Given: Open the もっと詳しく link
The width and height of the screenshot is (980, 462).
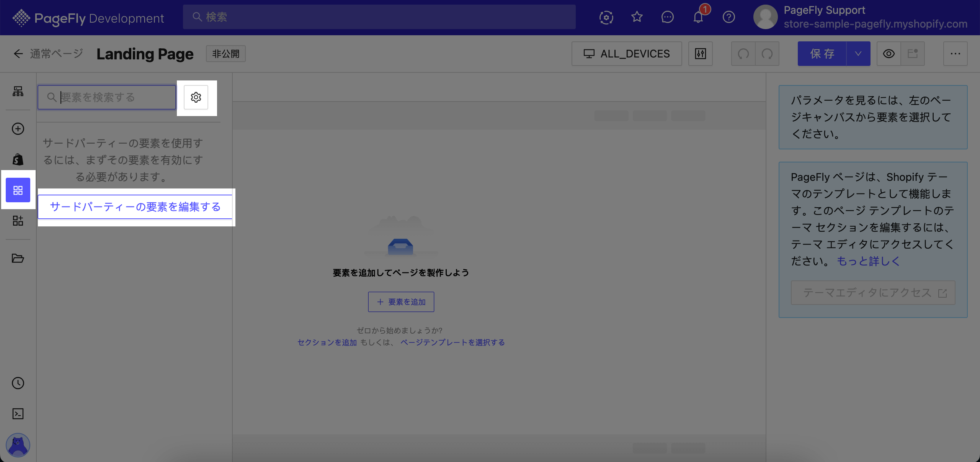Looking at the screenshot, I should 868,261.
